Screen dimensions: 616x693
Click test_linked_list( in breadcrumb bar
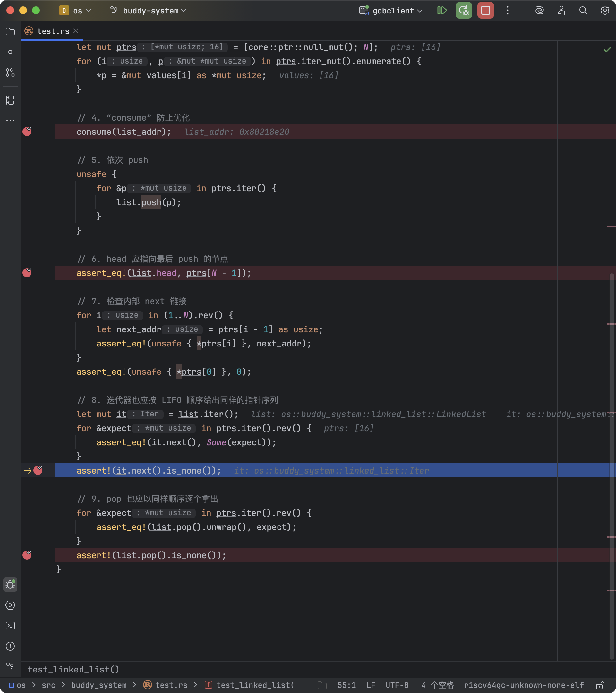coord(250,685)
